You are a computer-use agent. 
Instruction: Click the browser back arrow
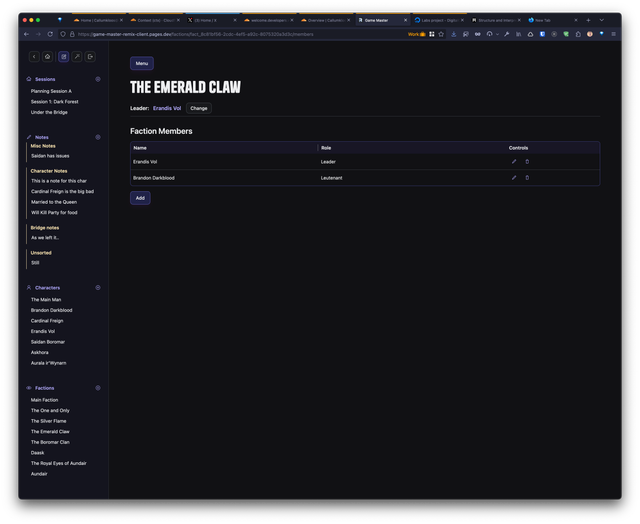[27, 34]
